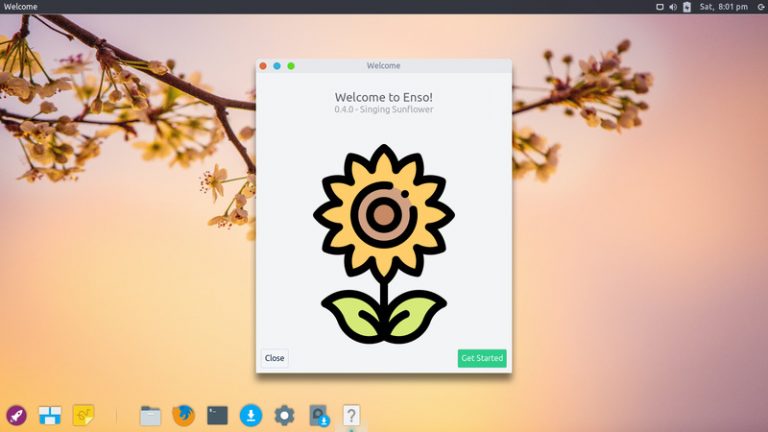Screen dimensions: 768x432
Task: Click the display icon in top panel
Action: [x=660, y=7]
